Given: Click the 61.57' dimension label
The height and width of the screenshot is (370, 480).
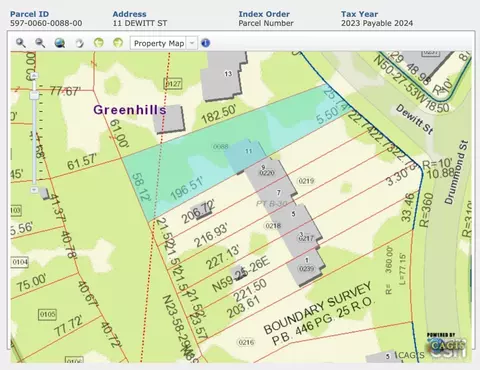Looking at the screenshot, I should point(82,162).
